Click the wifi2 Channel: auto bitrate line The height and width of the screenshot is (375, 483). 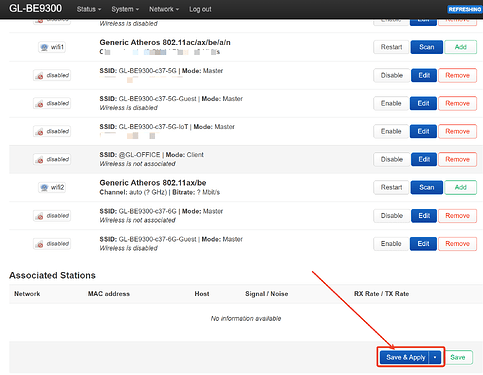tap(160, 192)
